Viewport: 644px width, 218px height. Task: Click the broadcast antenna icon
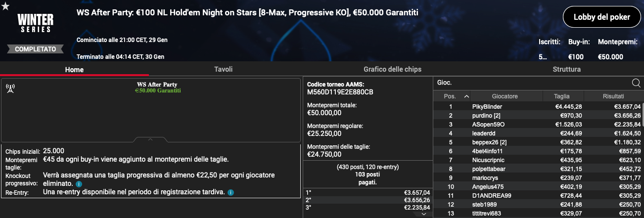pyautogui.click(x=10, y=88)
